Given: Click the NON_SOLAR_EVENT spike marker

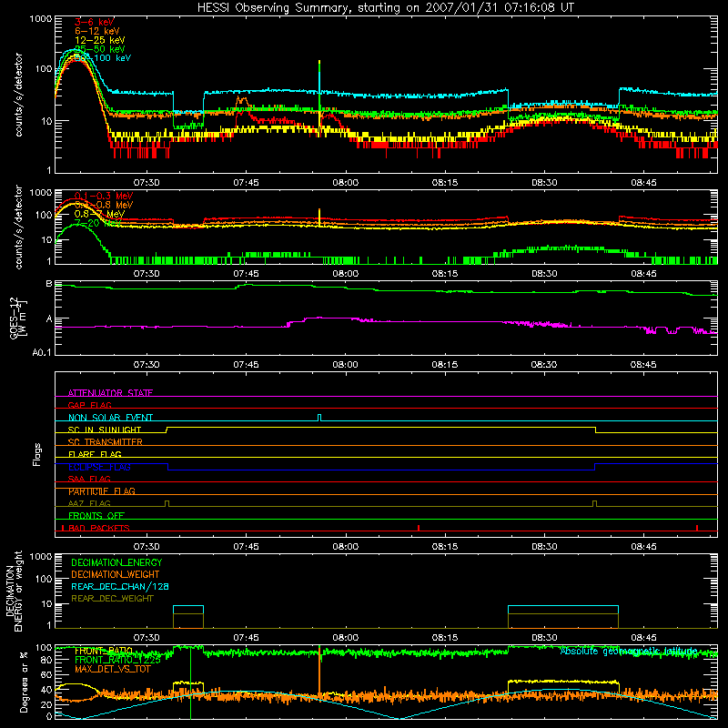Looking at the screenshot, I should 319,418.
